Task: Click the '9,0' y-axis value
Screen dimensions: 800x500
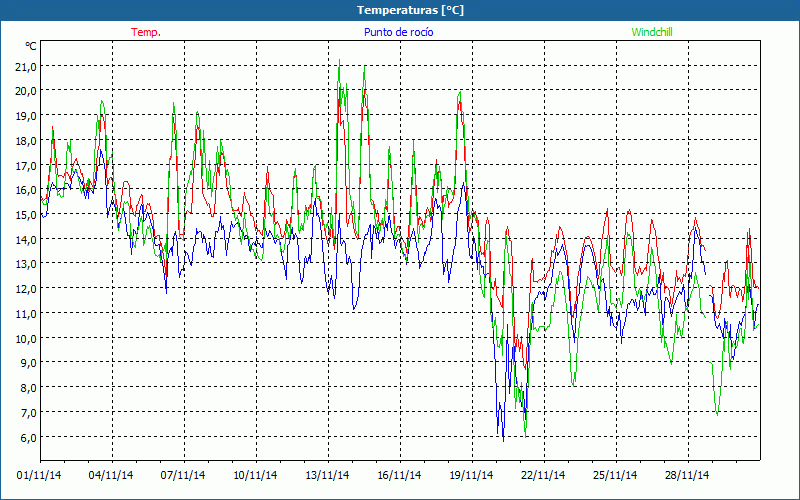Action: [x=29, y=363]
